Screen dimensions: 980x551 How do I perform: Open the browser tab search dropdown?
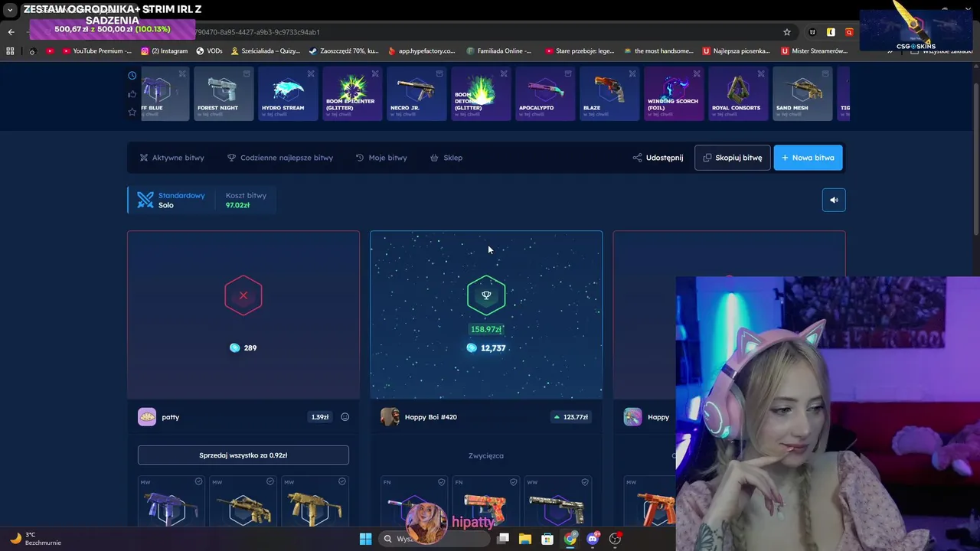(x=10, y=10)
